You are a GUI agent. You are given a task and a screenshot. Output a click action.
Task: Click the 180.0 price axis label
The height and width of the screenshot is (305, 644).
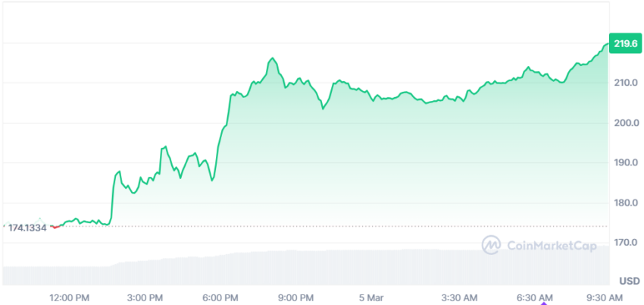point(627,203)
